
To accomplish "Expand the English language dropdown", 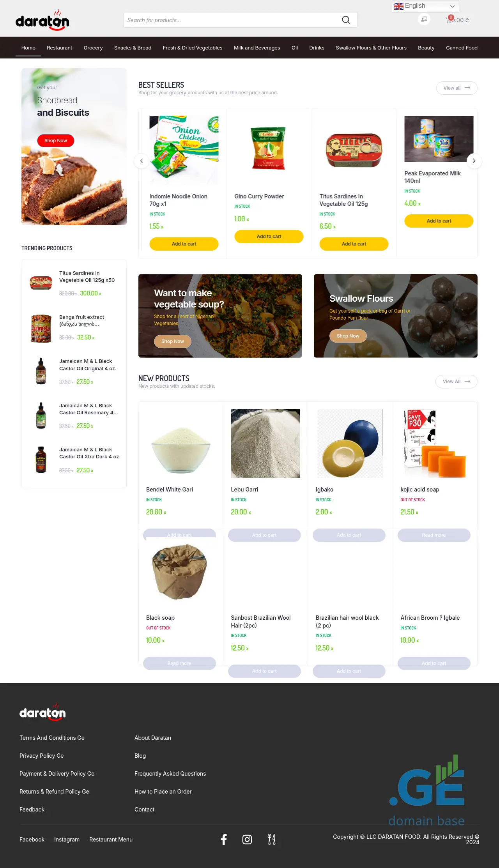I will pos(425,6).
